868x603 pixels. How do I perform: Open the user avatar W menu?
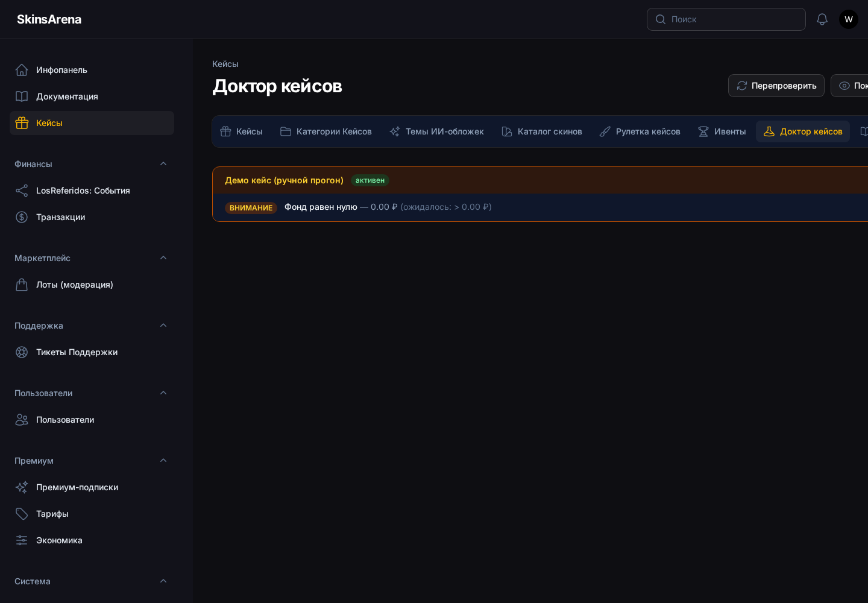849,19
